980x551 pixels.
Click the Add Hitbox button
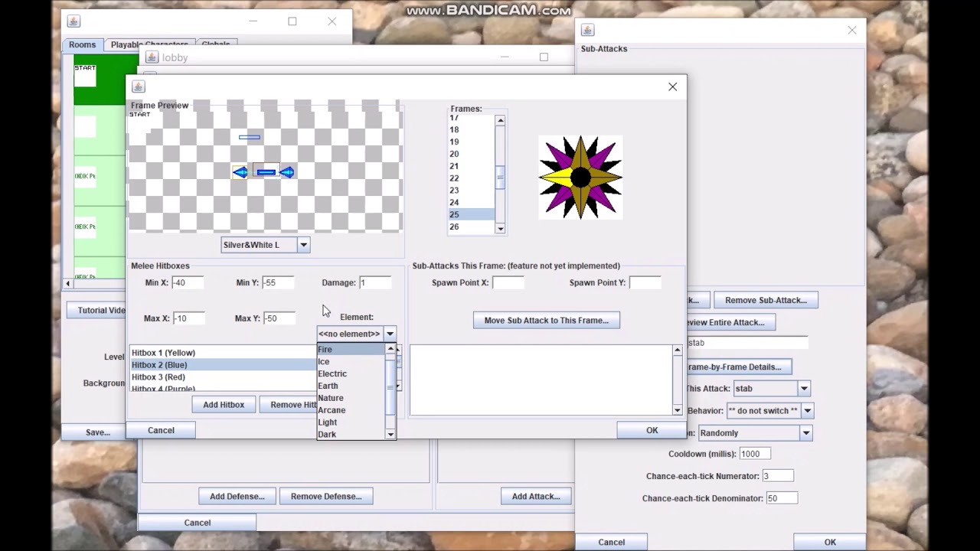(224, 405)
